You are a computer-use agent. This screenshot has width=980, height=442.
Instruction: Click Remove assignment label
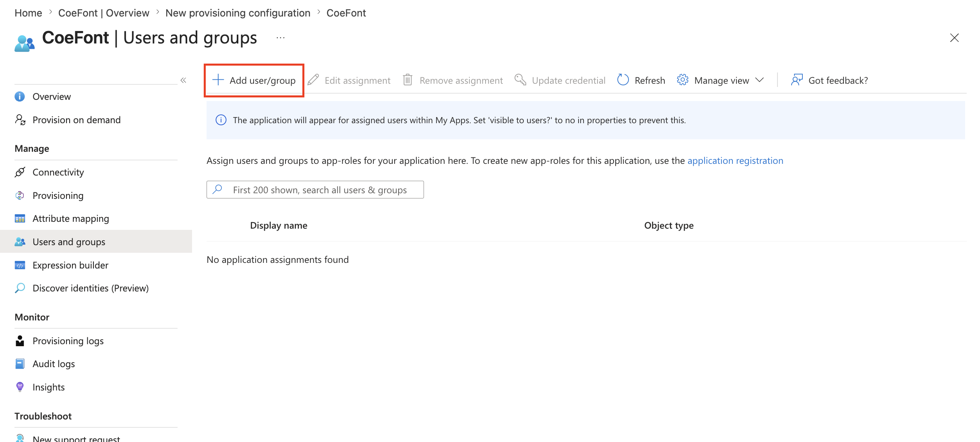tap(461, 81)
